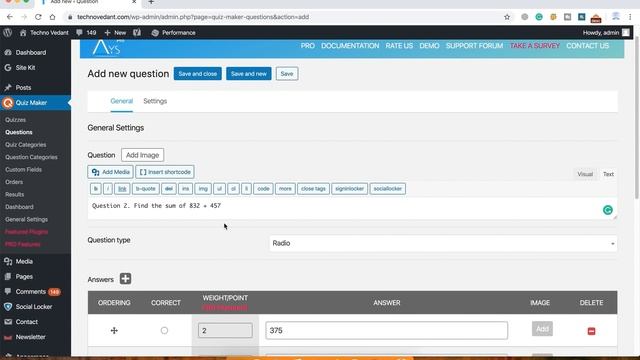Open Featured Plugins submenu
This screenshot has width=640, height=360.
tap(27, 232)
